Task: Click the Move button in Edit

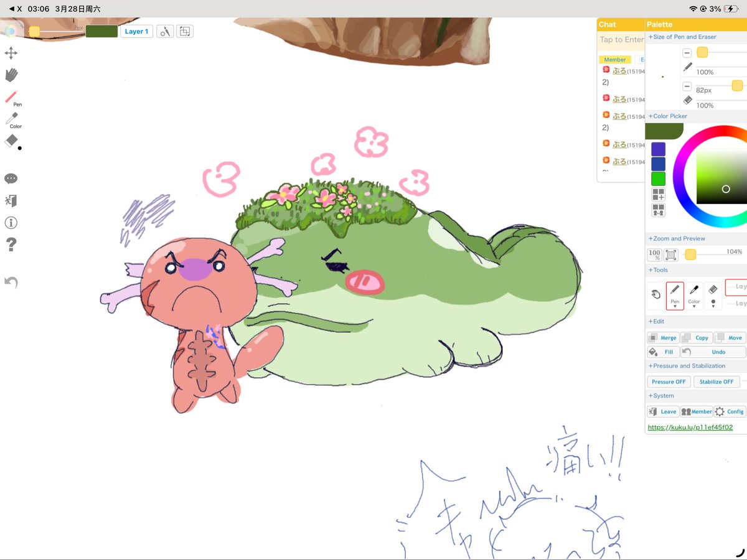Action: [x=730, y=337]
